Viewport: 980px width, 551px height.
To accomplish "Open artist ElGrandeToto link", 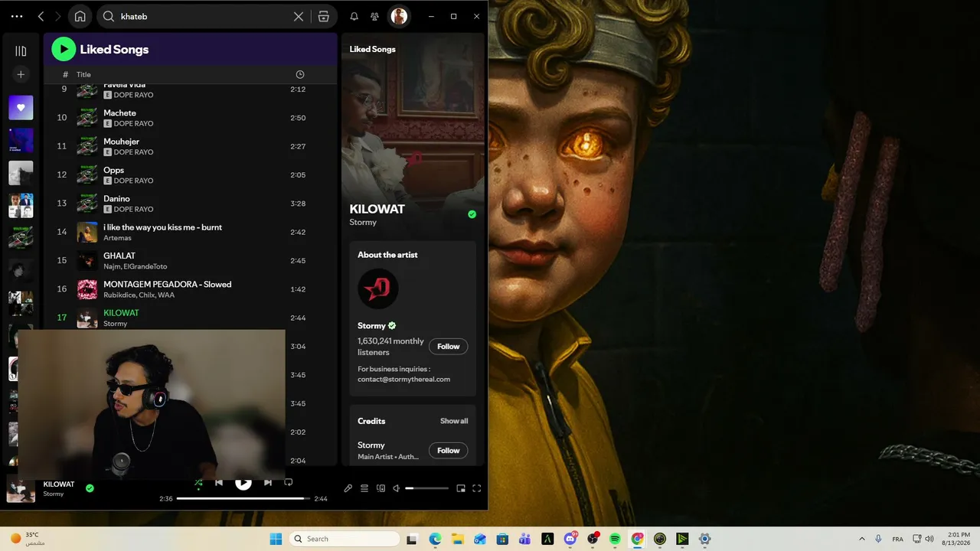I will (x=145, y=266).
